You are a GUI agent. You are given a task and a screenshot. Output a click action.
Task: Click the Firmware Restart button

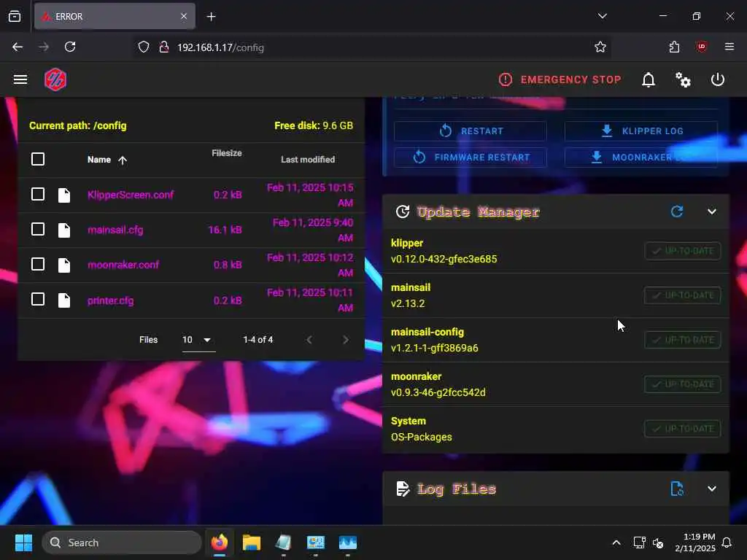[x=471, y=157]
